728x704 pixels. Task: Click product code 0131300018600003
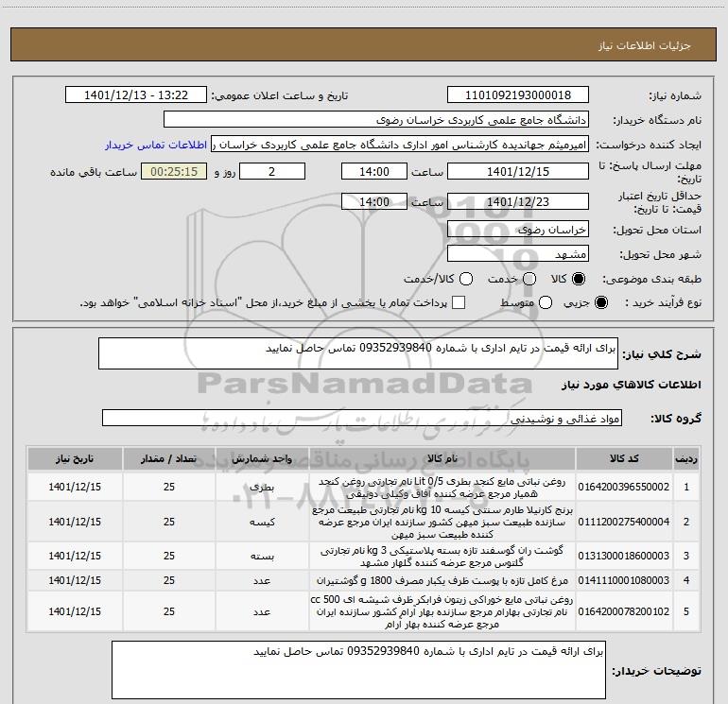624,556
